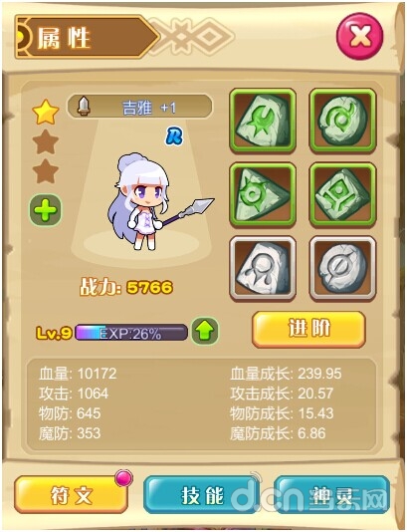407x532 pixels.
Task: Select the locked gray teardrop rune slot
Action: pyautogui.click(x=263, y=268)
